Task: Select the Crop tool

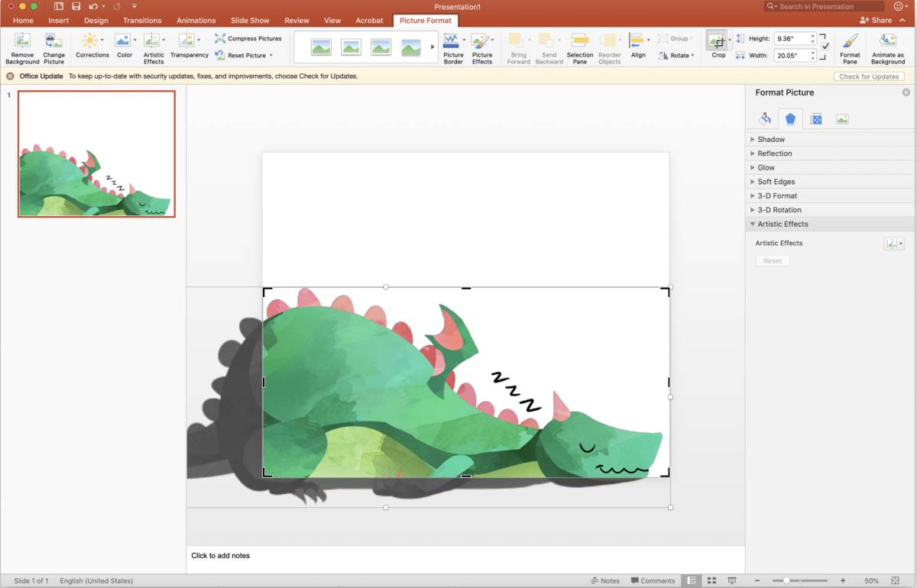Action: tap(718, 47)
